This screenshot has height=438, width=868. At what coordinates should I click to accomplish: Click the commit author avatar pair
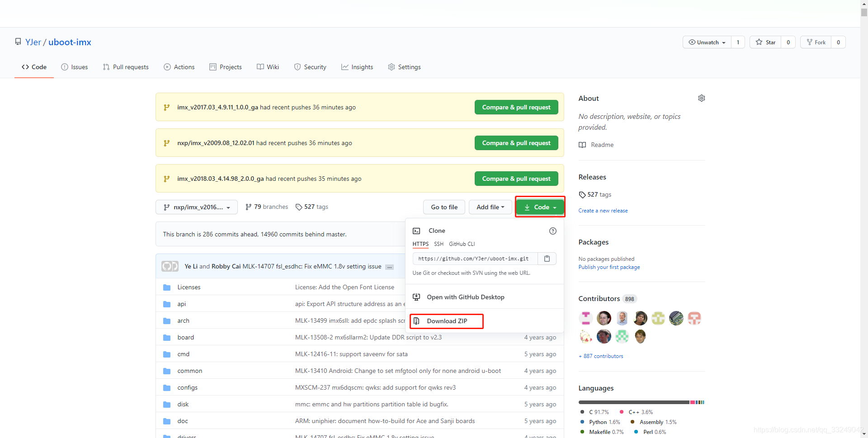[x=170, y=266]
